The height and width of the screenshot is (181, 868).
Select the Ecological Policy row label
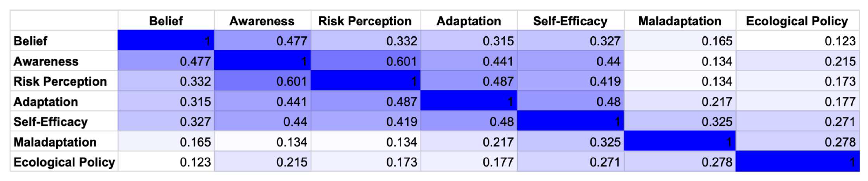64,162
